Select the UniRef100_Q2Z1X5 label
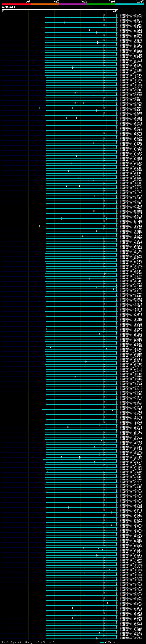Viewport: 146px width, 644px height. [x=131, y=548]
